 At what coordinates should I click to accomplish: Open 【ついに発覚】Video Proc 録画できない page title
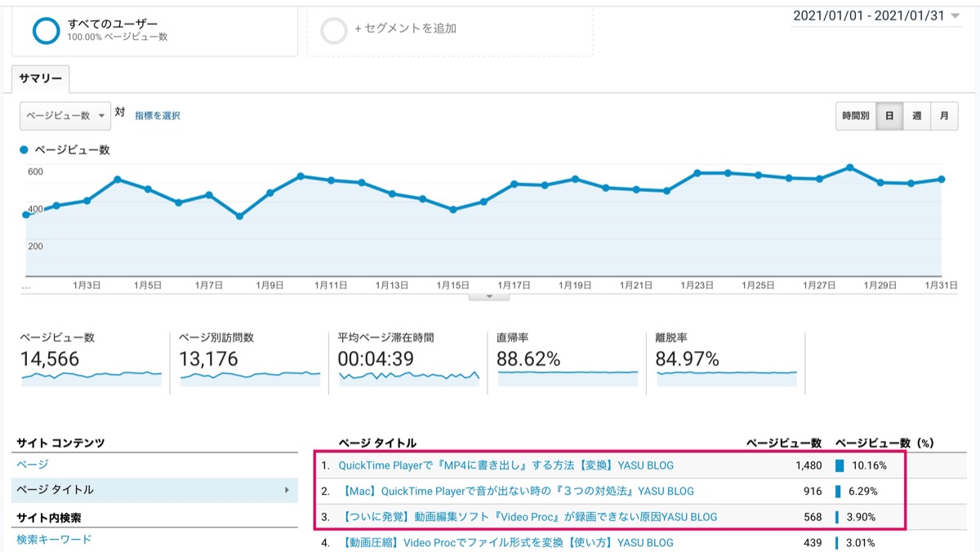528,517
